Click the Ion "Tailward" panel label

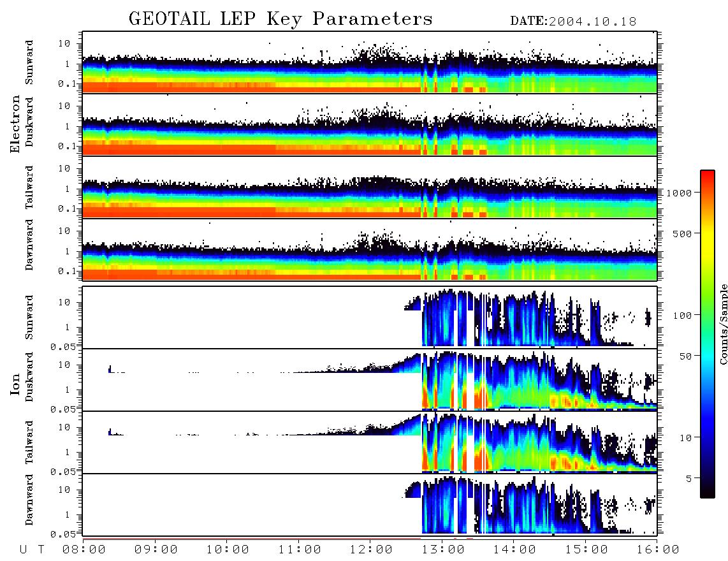tap(29, 442)
